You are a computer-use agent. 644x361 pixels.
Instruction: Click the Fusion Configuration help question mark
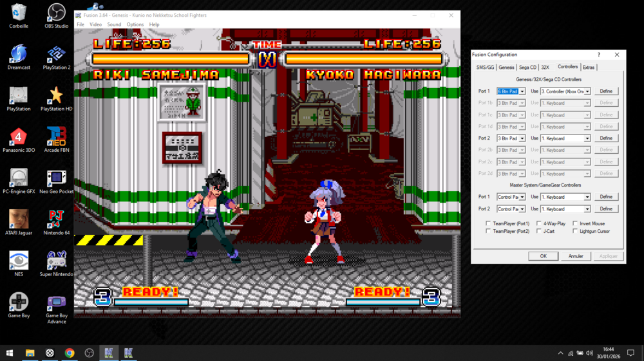[x=598, y=55]
